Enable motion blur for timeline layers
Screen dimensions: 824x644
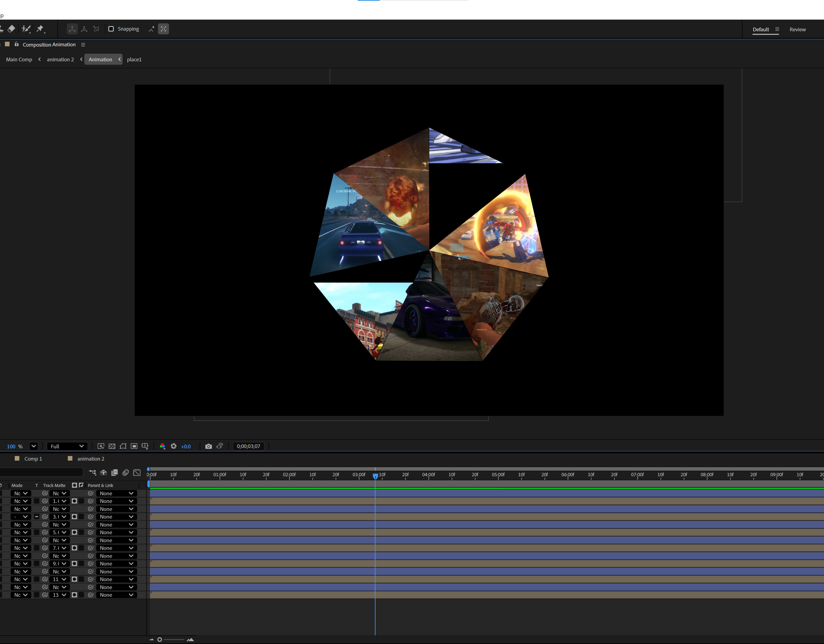tap(126, 473)
